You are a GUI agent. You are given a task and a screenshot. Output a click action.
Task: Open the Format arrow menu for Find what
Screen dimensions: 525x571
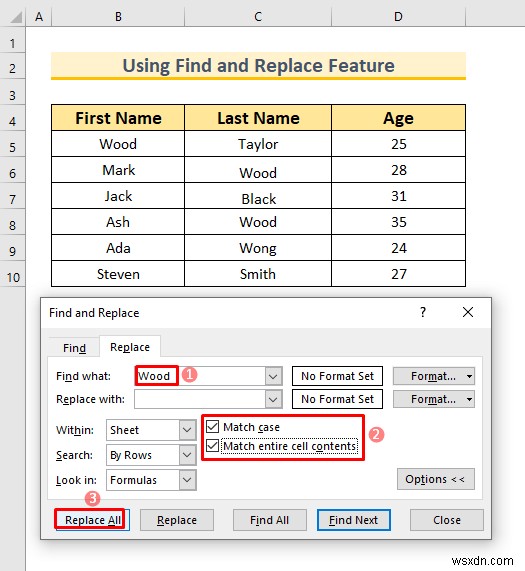(x=469, y=376)
